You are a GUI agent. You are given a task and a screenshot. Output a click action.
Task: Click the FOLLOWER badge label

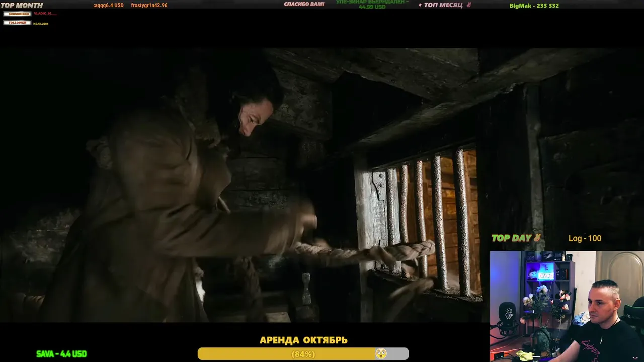tap(17, 23)
